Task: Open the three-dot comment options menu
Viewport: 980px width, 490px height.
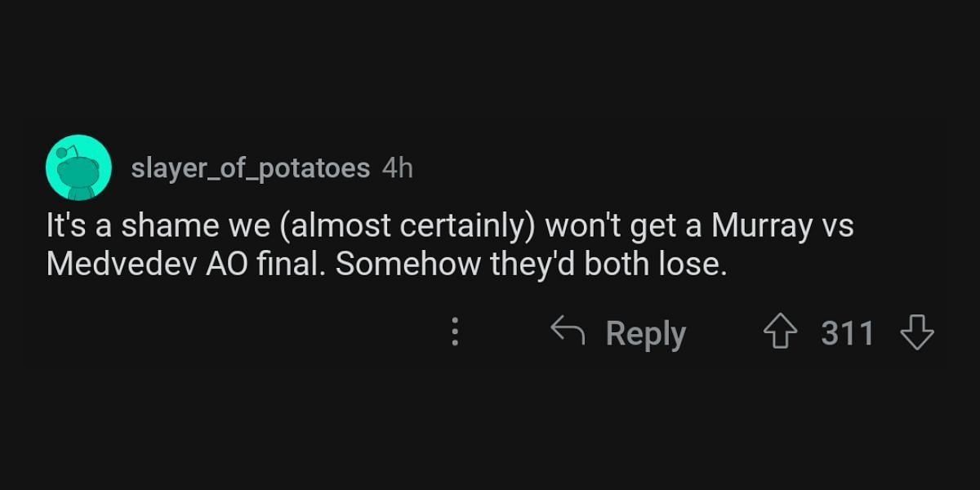Action: tap(455, 333)
